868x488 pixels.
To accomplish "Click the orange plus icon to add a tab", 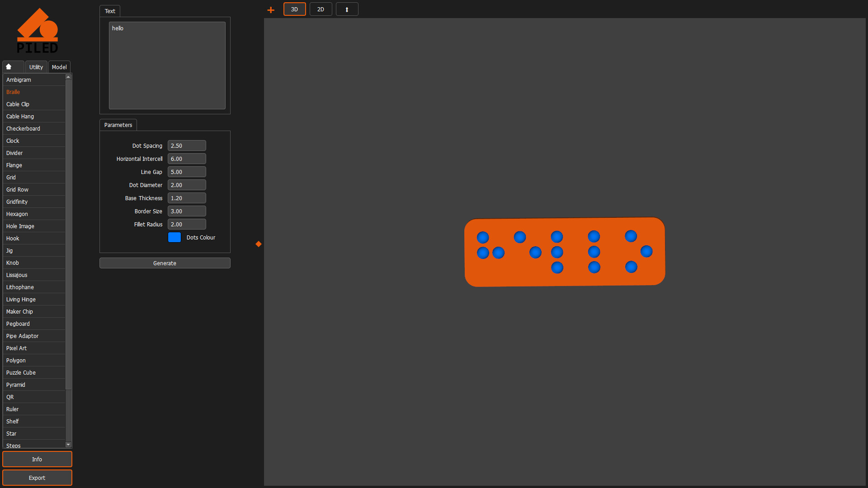I will tap(270, 9).
